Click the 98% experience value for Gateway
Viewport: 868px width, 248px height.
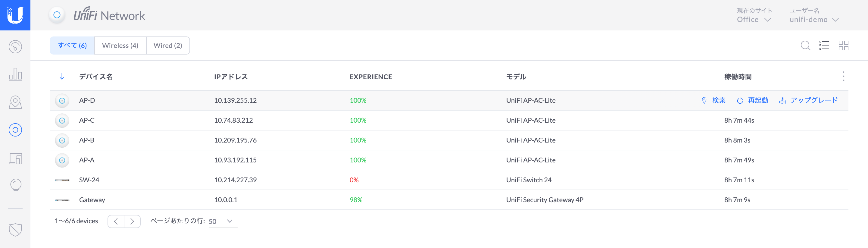coord(356,200)
